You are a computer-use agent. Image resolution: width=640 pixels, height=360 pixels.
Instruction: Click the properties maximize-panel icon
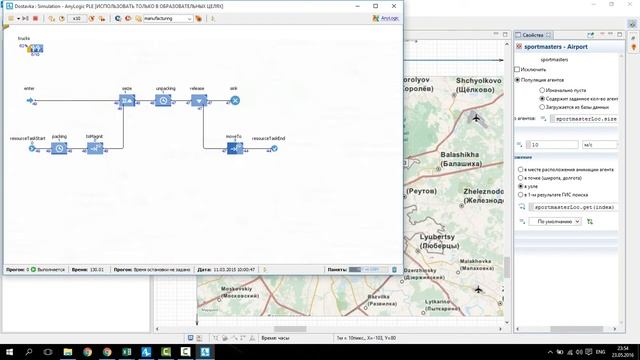click(x=620, y=35)
